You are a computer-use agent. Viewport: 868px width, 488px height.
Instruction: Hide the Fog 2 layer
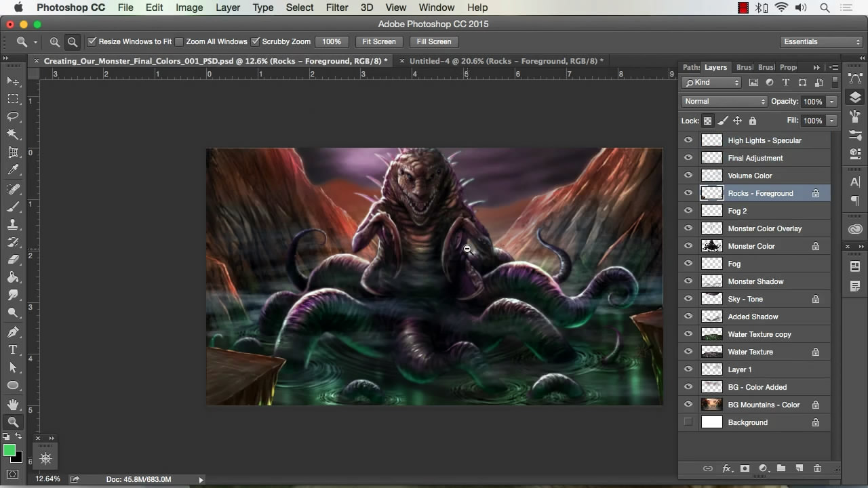tap(688, 211)
